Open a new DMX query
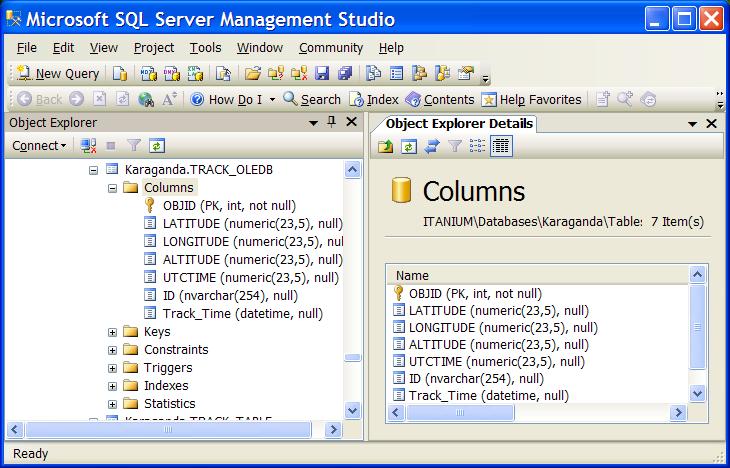This screenshot has height=468, width=730. click(172, 74)
